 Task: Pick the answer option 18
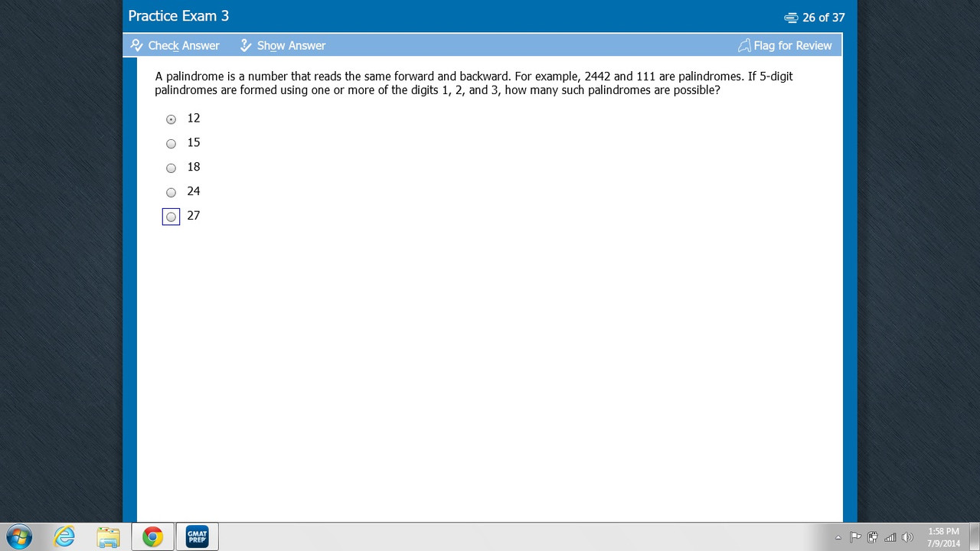(x=171, y=168)
